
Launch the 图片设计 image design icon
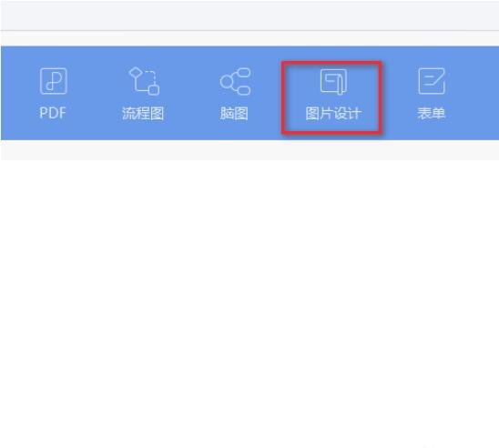[x=333, y=82]
